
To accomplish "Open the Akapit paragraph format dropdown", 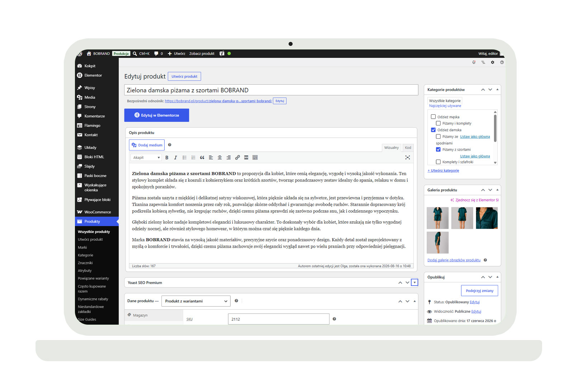I will [146, 158].
